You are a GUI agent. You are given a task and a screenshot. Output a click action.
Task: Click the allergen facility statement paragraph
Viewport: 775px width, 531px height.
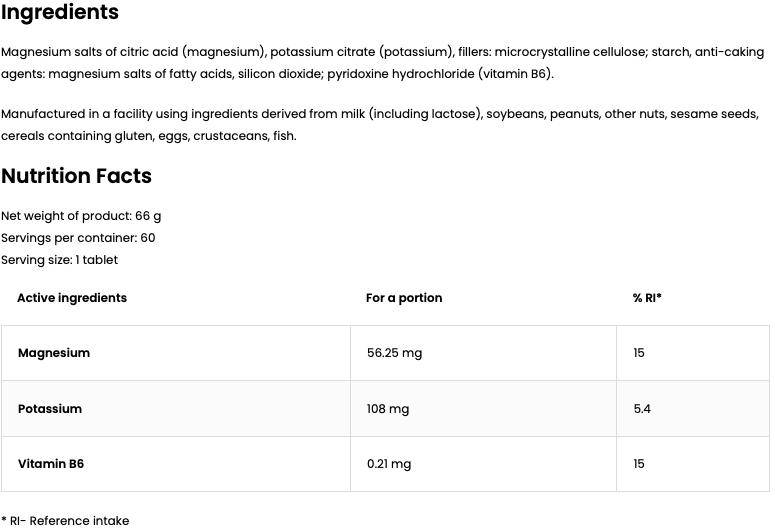pos(379,125)
